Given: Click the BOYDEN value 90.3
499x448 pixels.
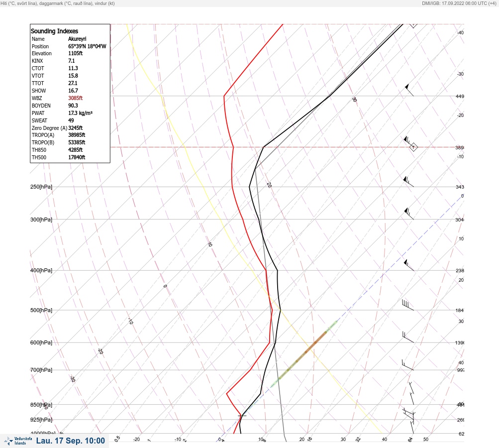Looking at the screenshot, I should tap(73, 106).
